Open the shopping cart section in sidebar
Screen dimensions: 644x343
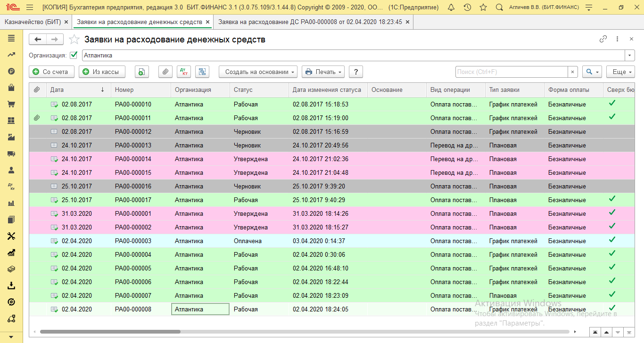(12, 104)
